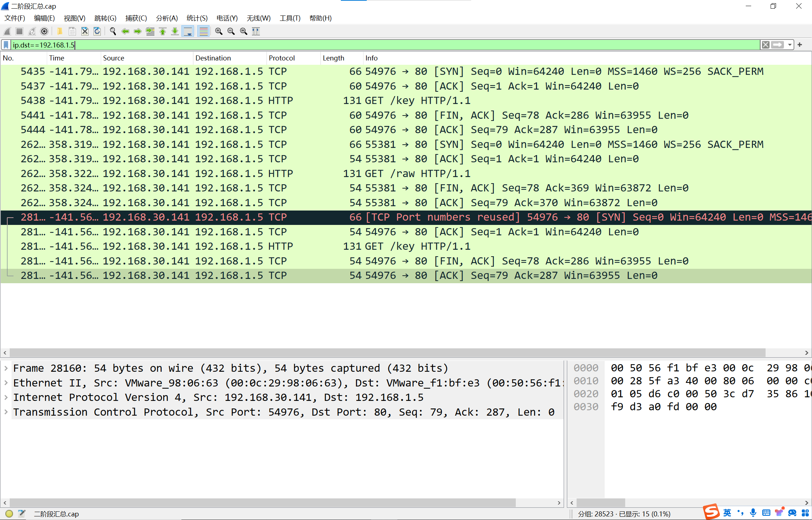Toggle packet list coloring rules
812x520 pixels.
(x=204, y=32)
